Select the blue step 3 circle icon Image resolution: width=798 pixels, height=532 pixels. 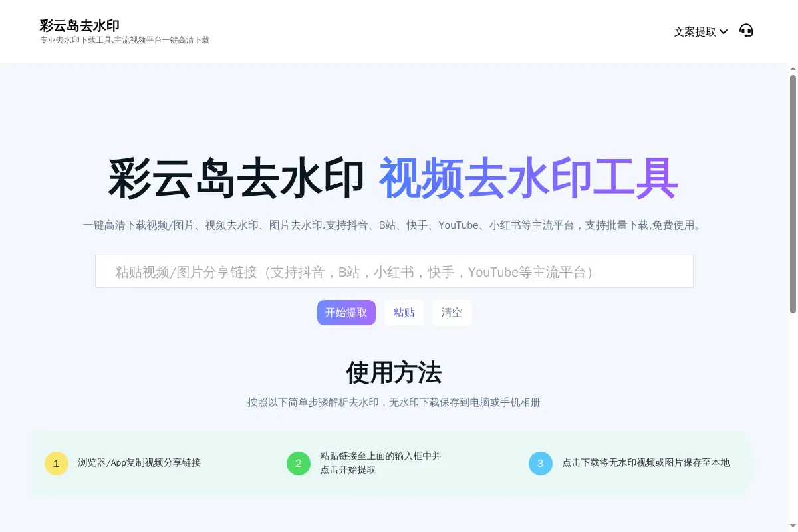pos(541,464)
